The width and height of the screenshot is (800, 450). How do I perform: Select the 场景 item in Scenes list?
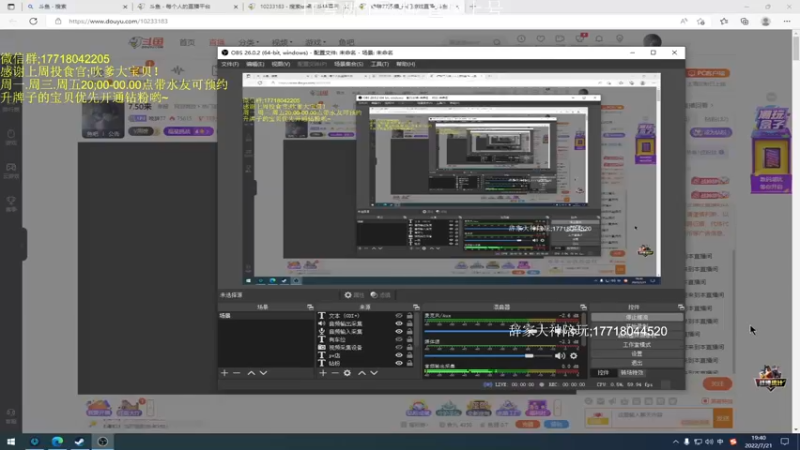[266, 316]
